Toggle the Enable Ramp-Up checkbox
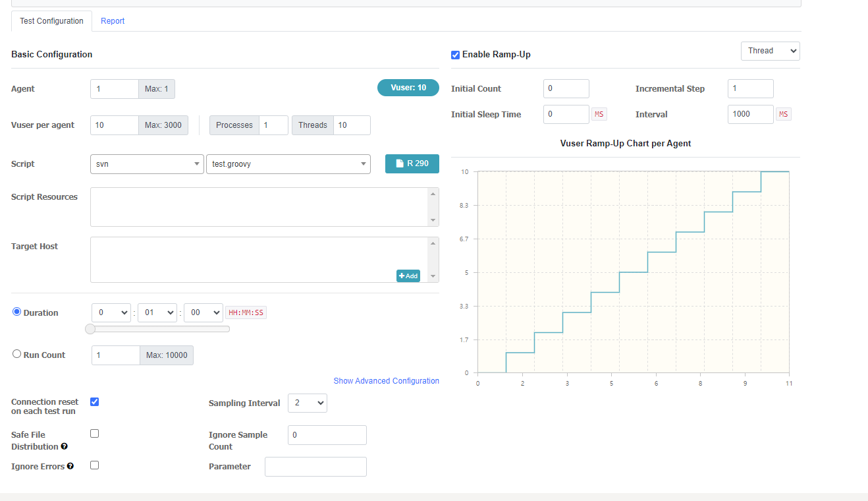 click(x=455, y=55)
